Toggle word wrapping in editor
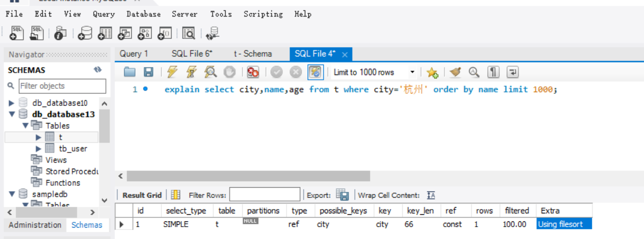Image resolution: width=644 pixels, height=239 pixels. pyautogui.click(x=513, y=72)
